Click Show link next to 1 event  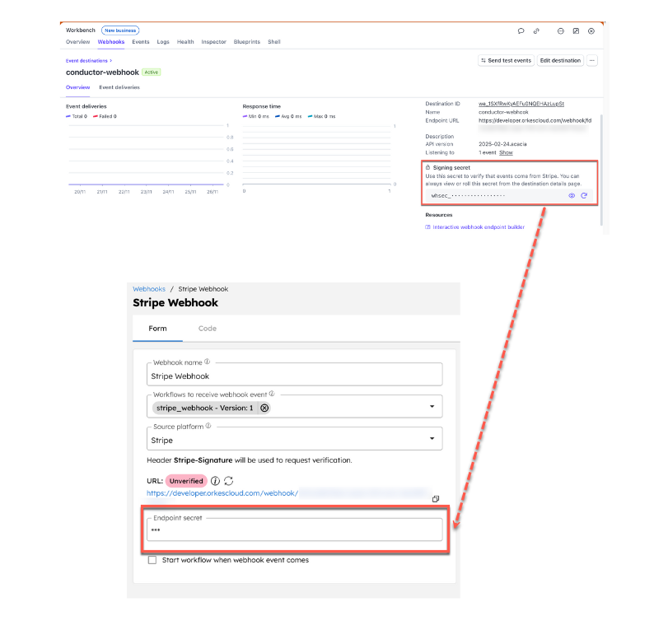pos(506,152)
